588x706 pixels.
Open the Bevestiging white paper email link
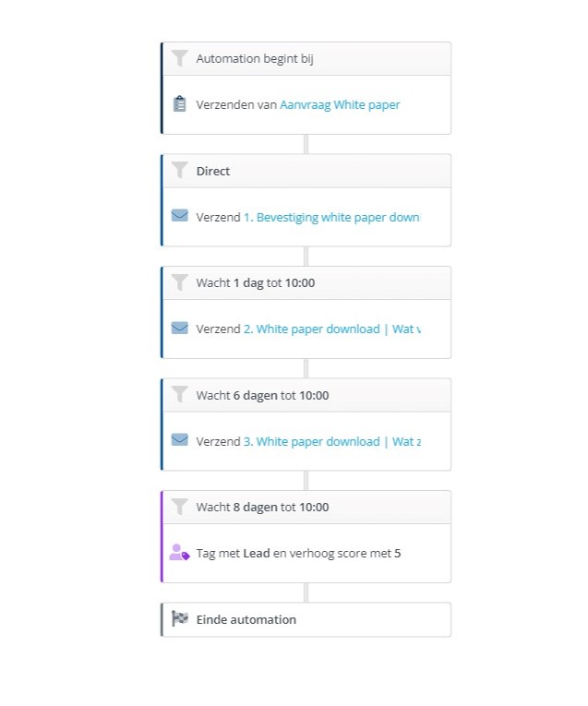(x=331, y=218)
